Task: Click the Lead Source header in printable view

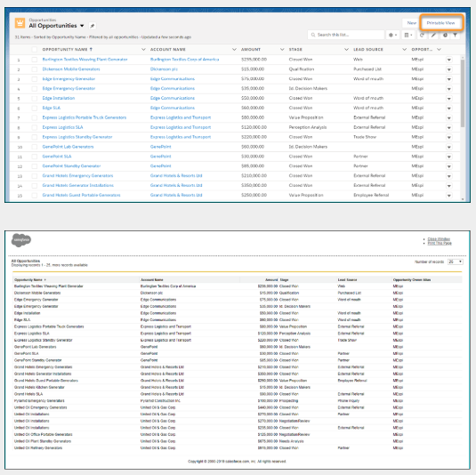Action: (x=347, y=280)
